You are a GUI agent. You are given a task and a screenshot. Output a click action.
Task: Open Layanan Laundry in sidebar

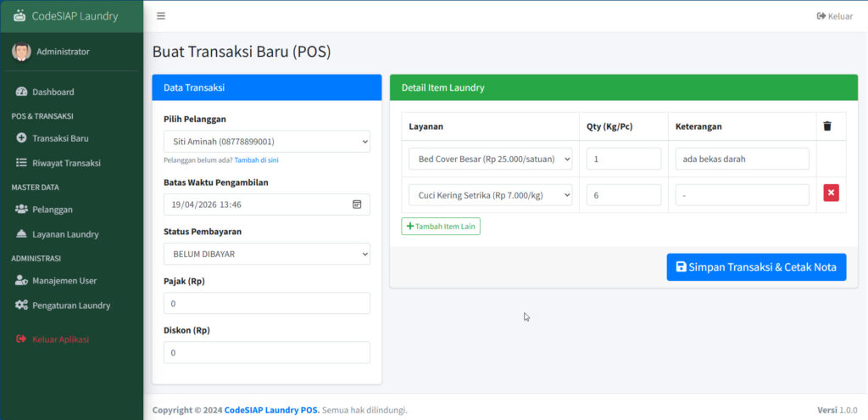(x=65, y=234)
